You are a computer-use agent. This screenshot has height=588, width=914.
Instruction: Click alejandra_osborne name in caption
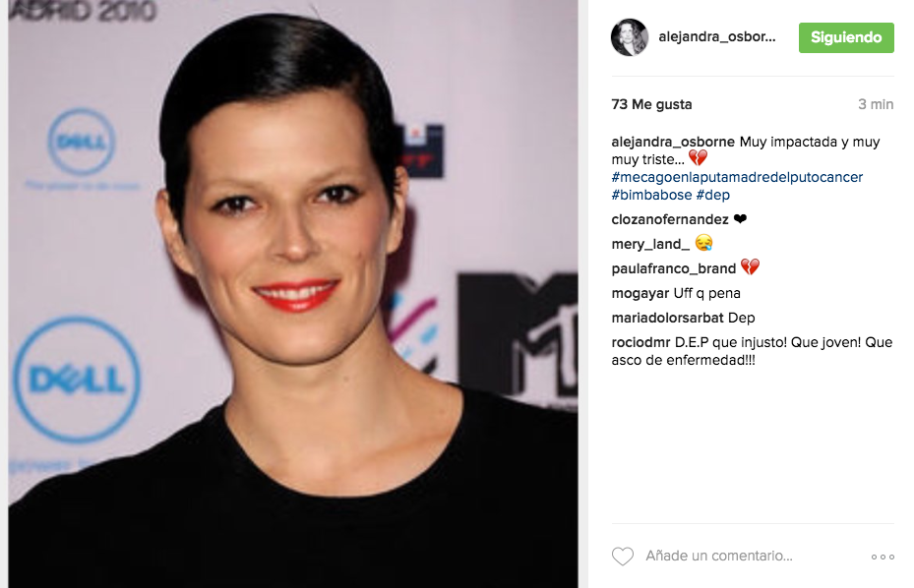pos(673,142)
